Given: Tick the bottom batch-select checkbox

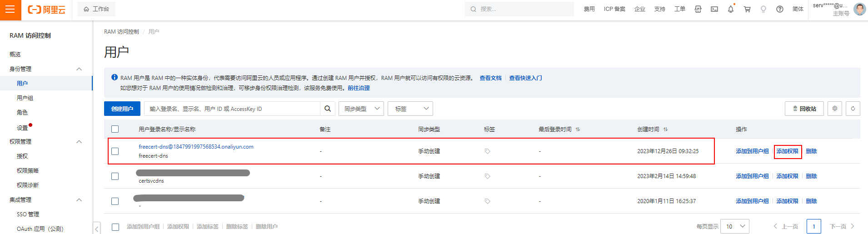Looking at the screenshot, I should pos(115,227).
